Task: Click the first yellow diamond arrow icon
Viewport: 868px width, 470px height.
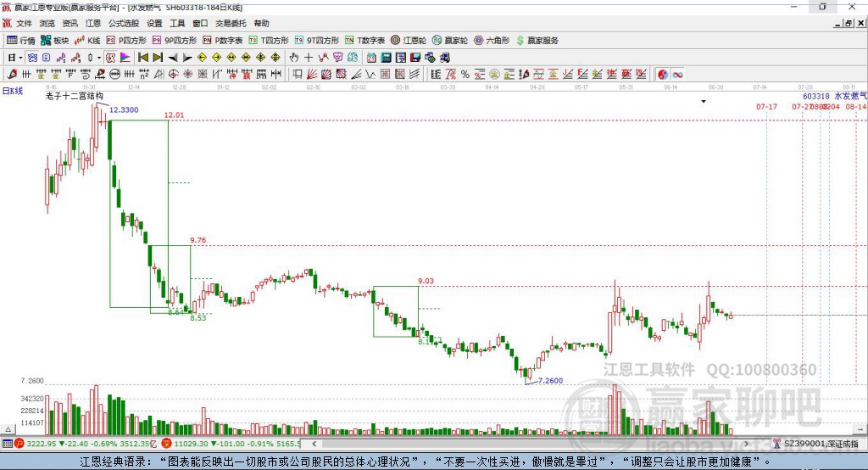Action: [x=202, y=58]
